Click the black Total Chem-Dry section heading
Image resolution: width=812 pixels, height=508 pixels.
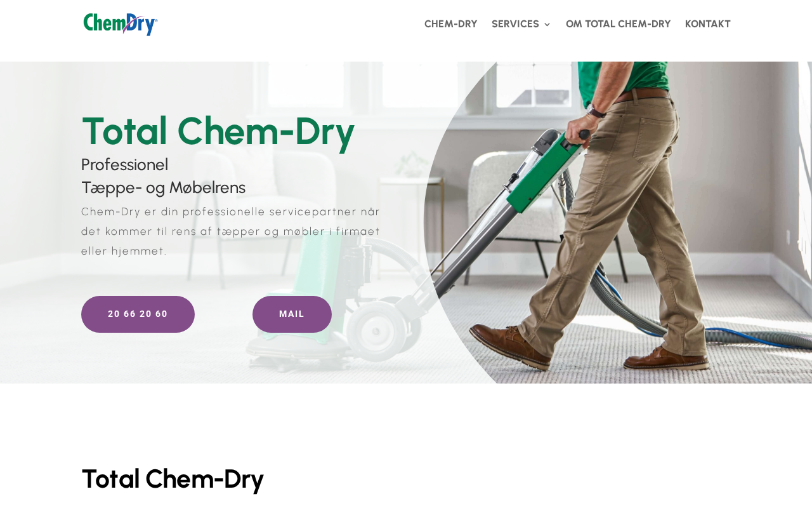[173, 479]
